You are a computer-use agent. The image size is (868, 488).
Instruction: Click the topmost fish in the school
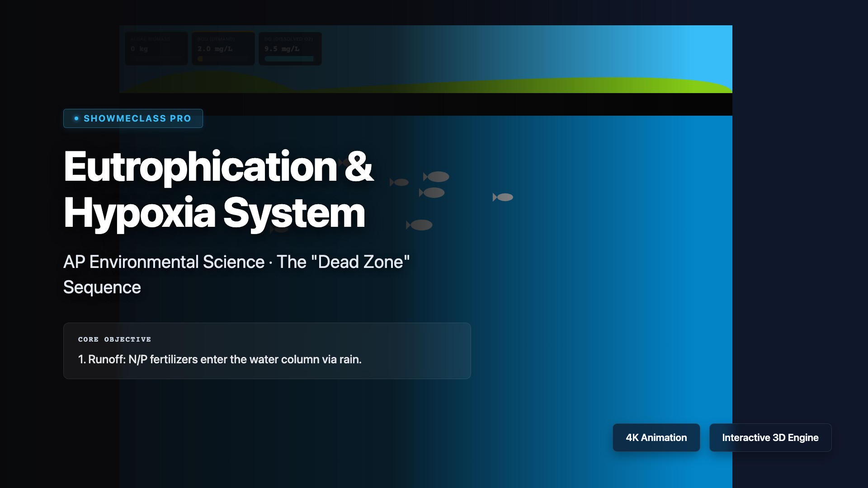[438, 177]
